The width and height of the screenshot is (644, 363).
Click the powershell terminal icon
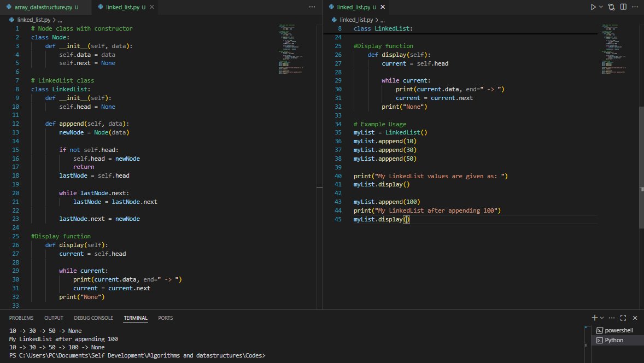click(599, 330)
